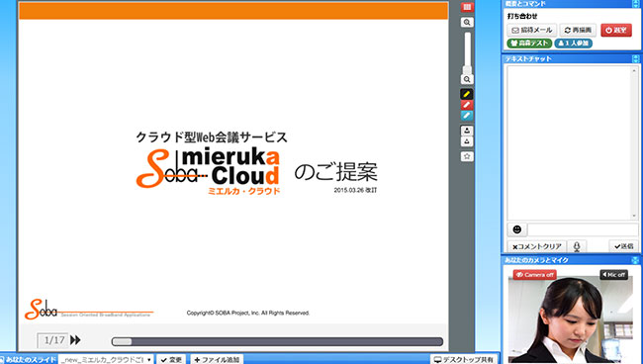Toggle the Mic off button
Screen dimensions: 643x364
[x=614, y=275]
